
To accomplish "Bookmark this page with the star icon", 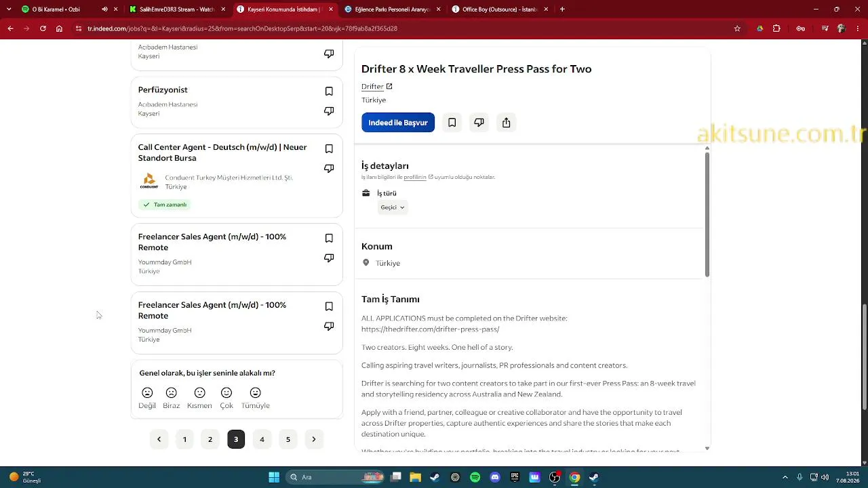I will (737, 28).
